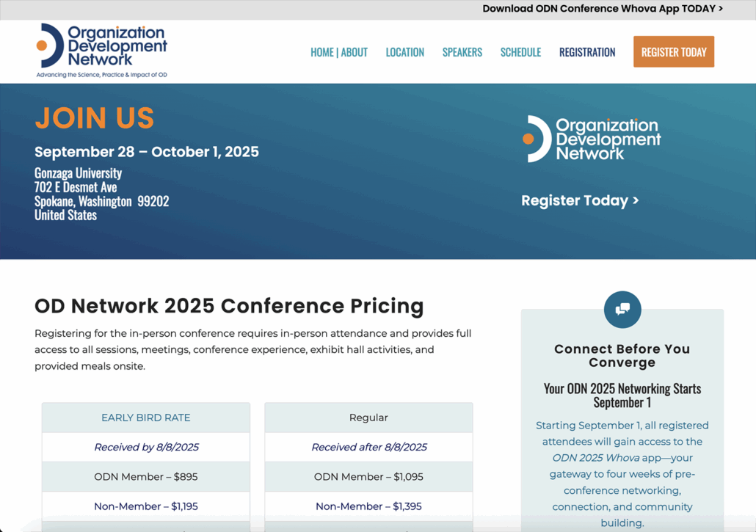The width and height of the screenshot is (756, 532).
Task: Open Download ODN Conference Whova App link
Action: pos(603,9)
